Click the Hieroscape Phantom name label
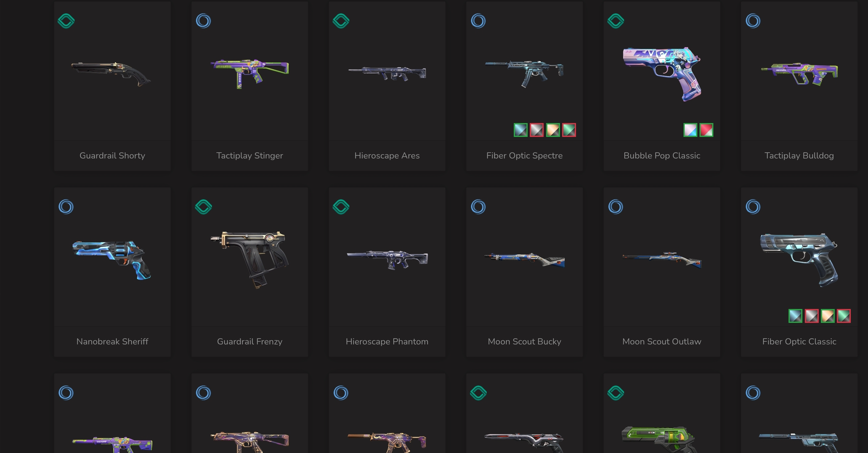 [387, 341]
